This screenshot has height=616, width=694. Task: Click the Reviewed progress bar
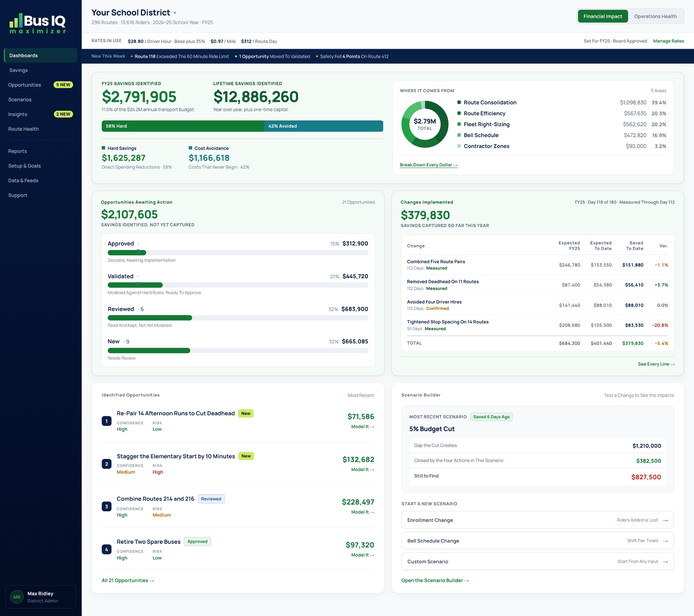coord(238,318)
